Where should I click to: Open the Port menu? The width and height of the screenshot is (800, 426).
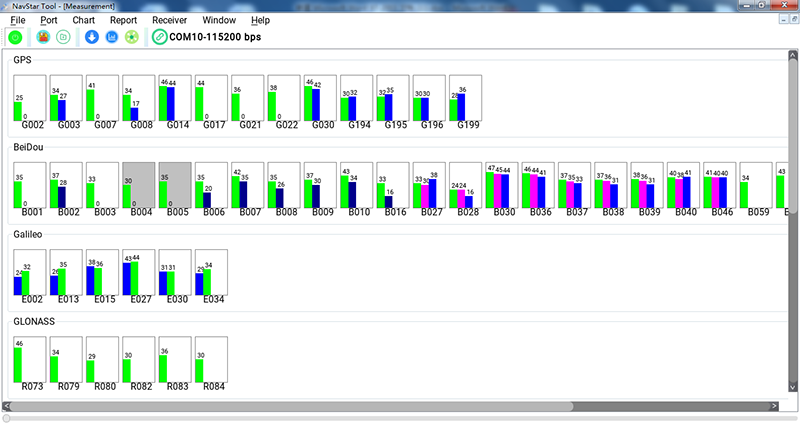pos(49,20)
